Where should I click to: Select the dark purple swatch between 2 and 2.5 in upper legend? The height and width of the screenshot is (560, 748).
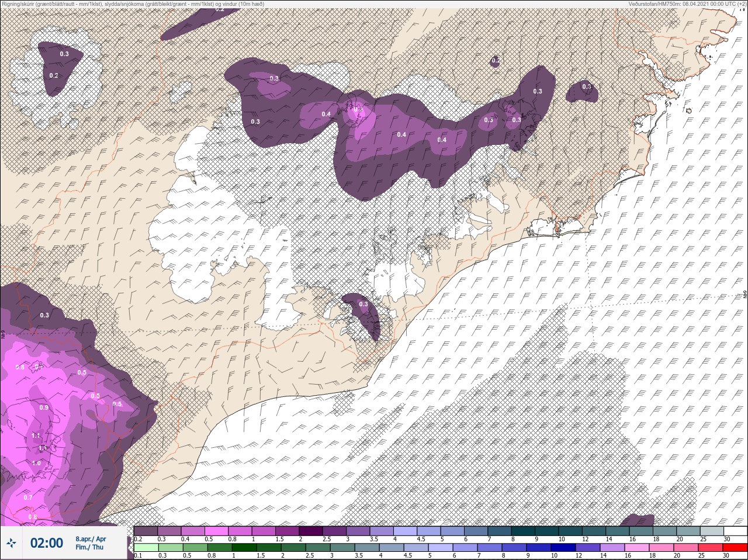coord(311,531)
